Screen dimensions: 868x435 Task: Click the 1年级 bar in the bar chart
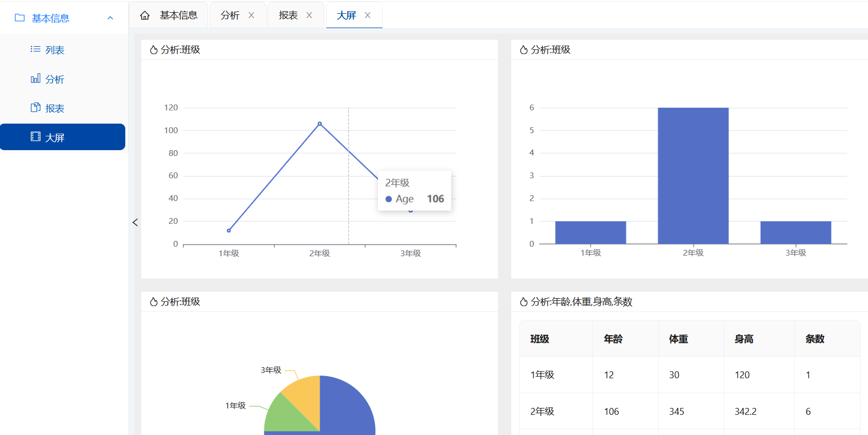coord(590,232)
